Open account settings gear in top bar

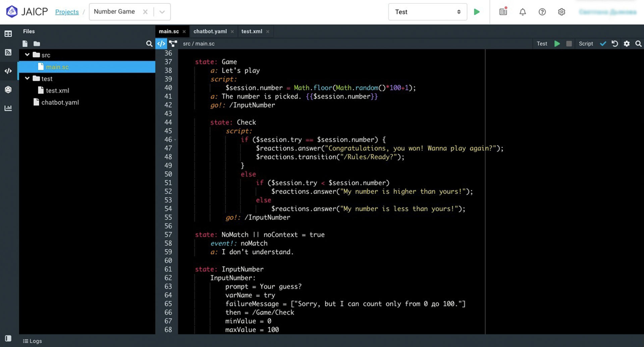tap(561, 12)
